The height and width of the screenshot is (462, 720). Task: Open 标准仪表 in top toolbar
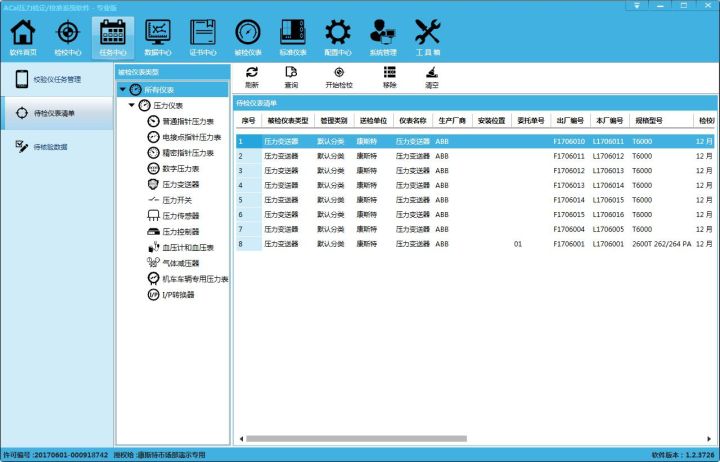(x=292, y=37)
